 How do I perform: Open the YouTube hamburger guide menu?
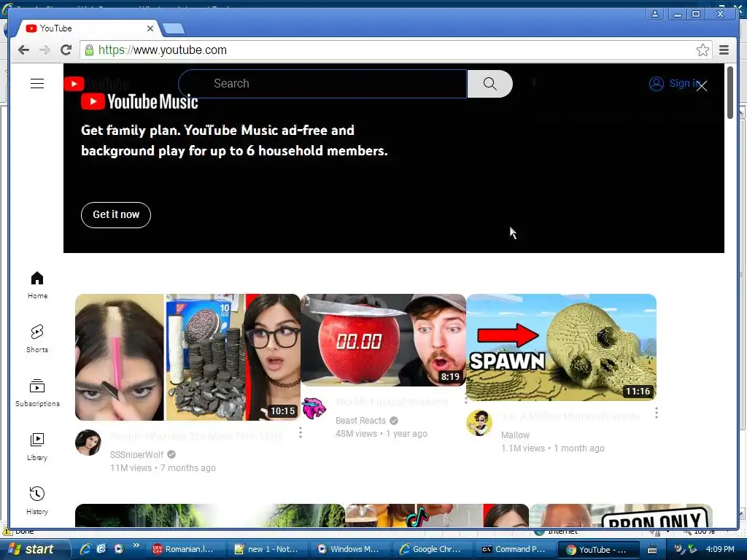[x=37, y=83]
